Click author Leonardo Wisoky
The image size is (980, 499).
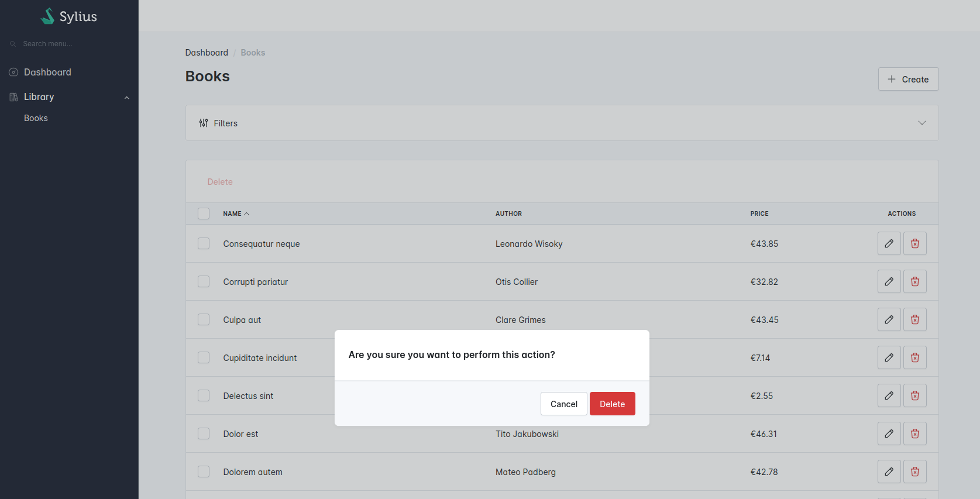[529, 244]
